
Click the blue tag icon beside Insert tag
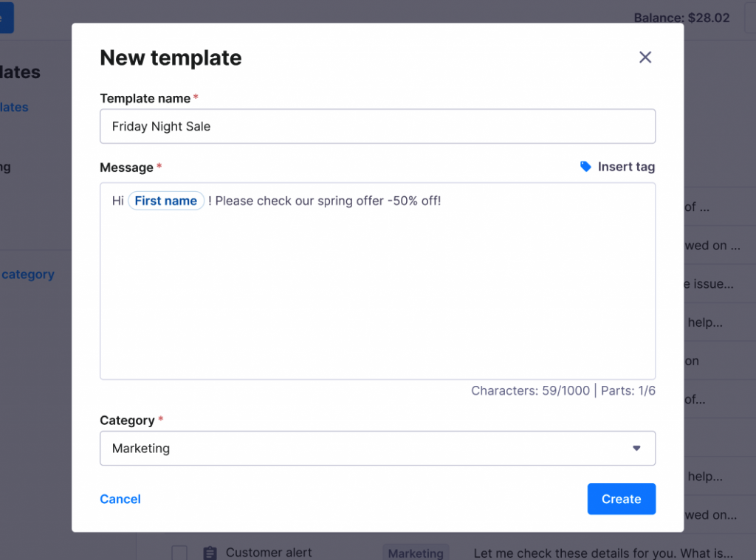[585, 167]
